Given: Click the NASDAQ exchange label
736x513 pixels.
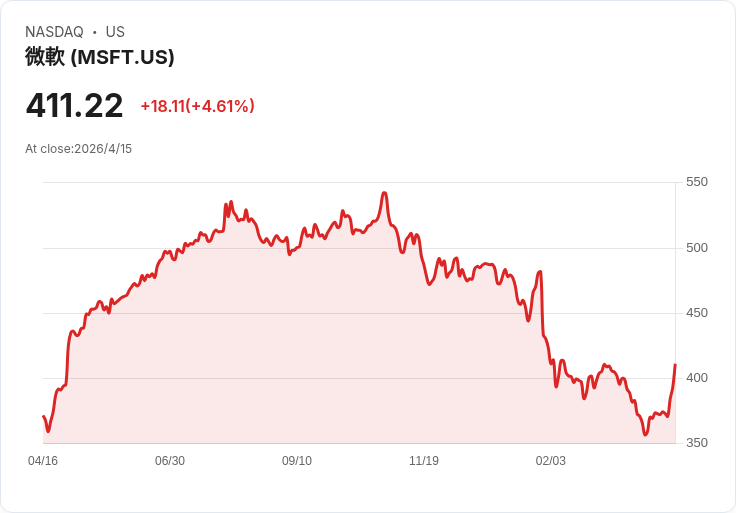Looking at the screenshot, I should point(54,32).
